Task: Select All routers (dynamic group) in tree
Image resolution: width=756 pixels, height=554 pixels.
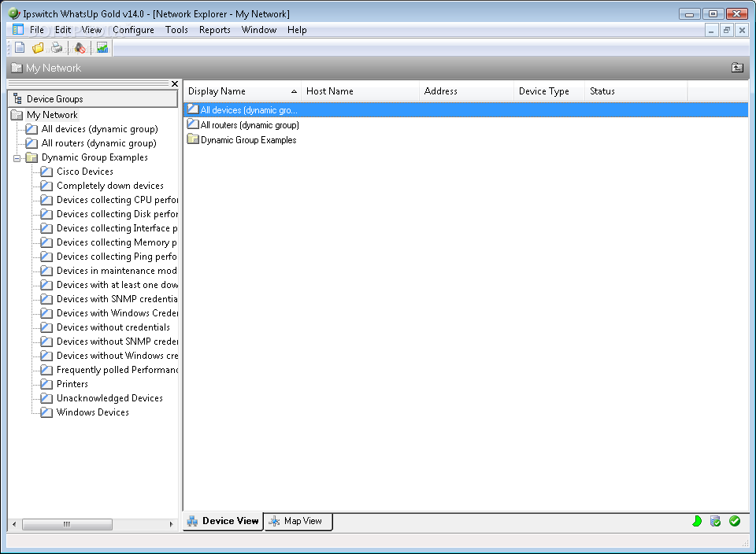Action: click(99, 143)
